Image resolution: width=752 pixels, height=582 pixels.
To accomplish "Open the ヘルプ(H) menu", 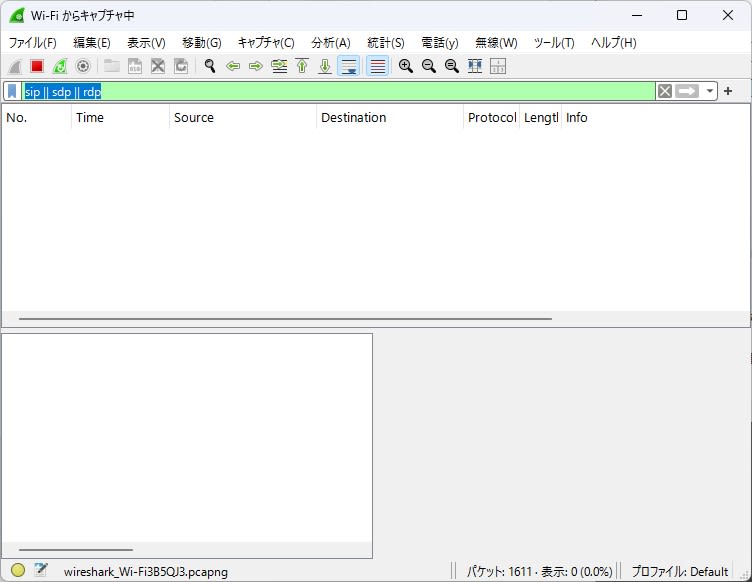I will [613, 43].
